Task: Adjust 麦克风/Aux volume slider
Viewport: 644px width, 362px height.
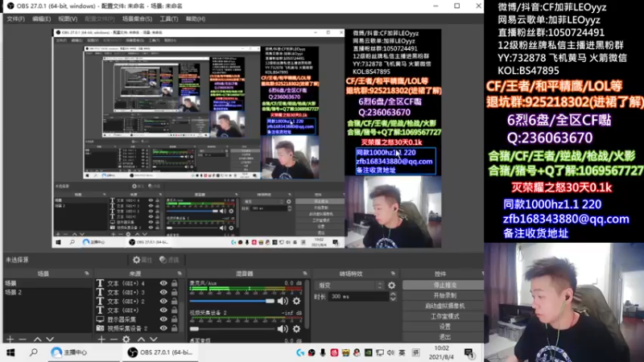Action: (x=232, y=301)
